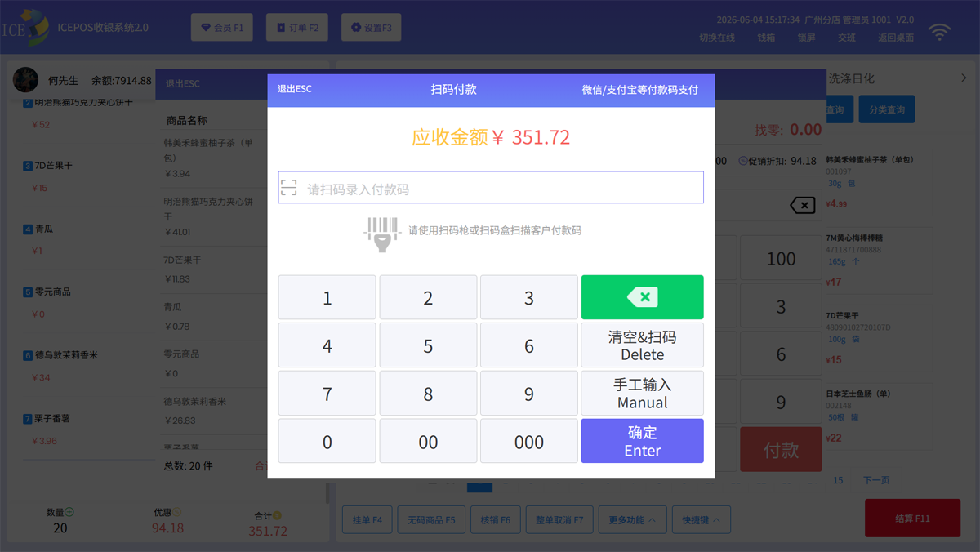Select the 洗涤日化 category tab
Image resolution: width=980 pixels, height=552 pixels.
tap(851, 78)
